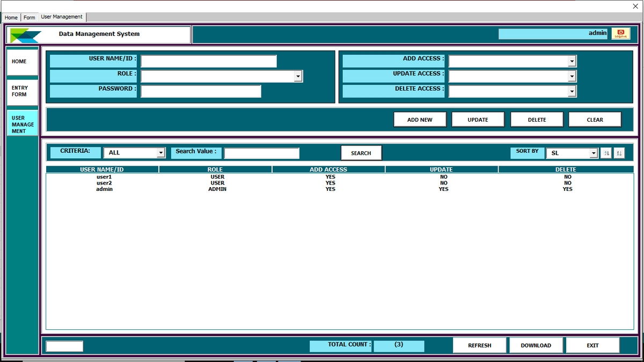Select USER MANAGEMENT in the sidebar

[x=21, y=122]
